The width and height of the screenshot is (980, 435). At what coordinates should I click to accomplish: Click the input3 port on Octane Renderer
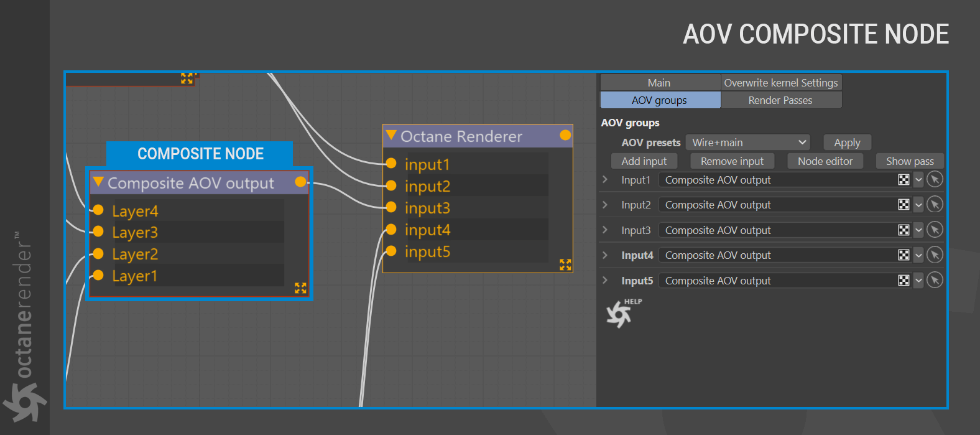click(x=391, y=207)
